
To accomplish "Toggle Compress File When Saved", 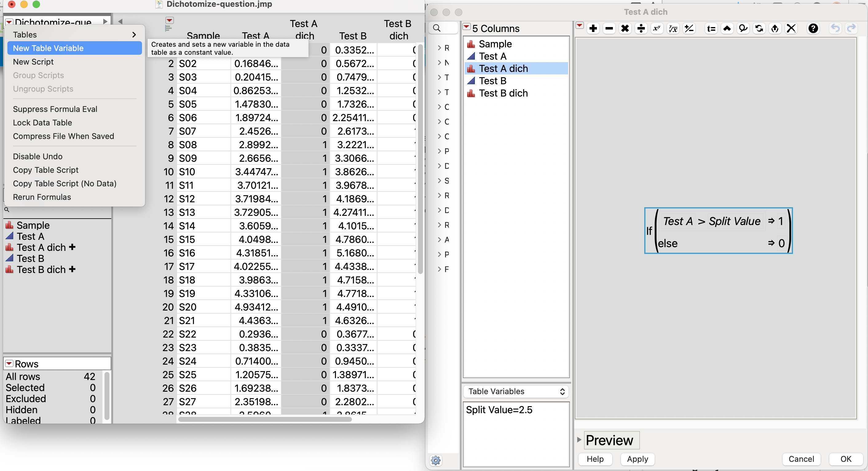I will (x=63, y=136).
